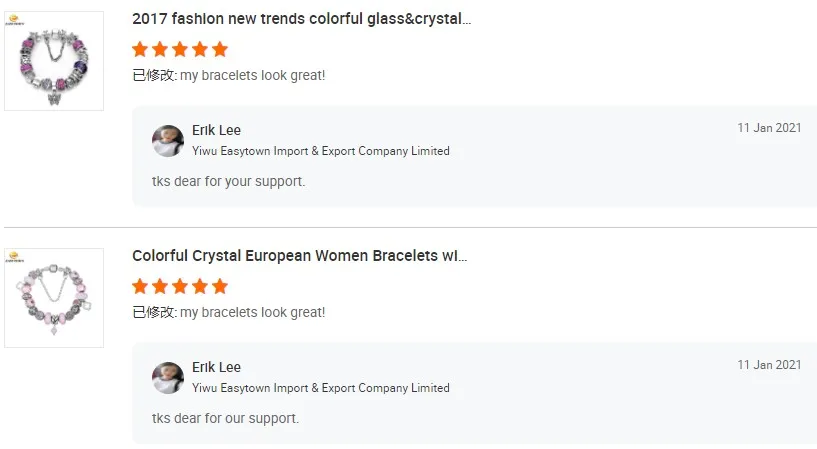Open Yiwu Easytown company link in first reply
The image size is (817, 449).
(x=320, y=151)
